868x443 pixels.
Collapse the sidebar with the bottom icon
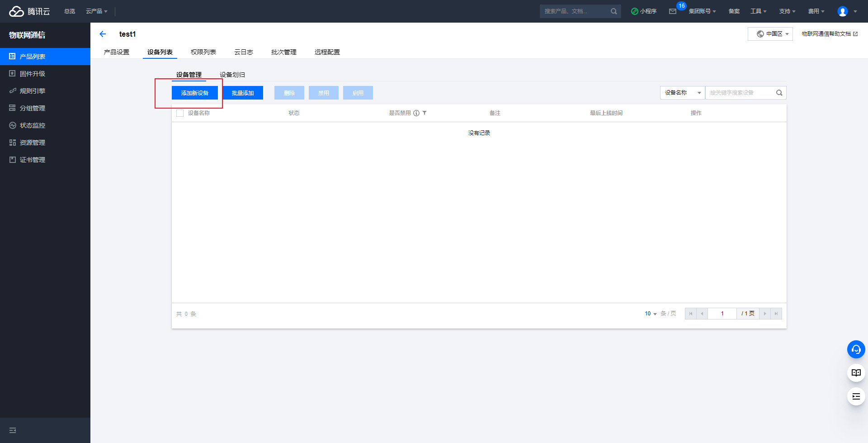(x=13, y=430)
